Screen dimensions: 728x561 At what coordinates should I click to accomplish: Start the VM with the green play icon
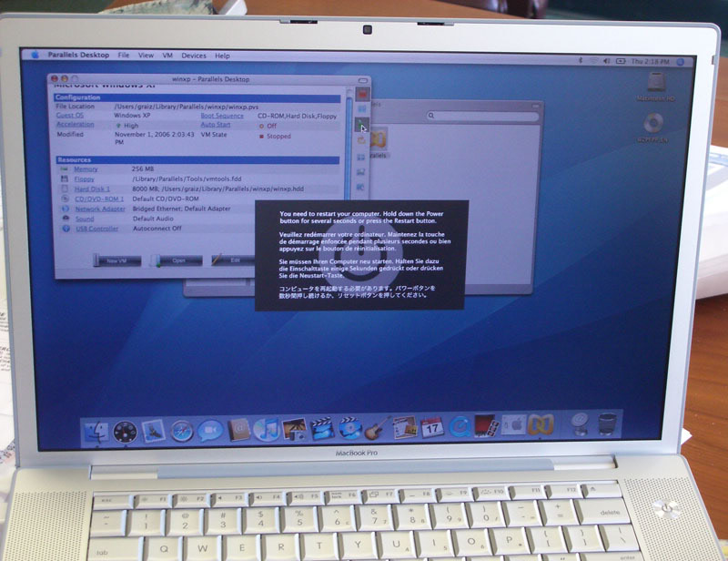361,125
